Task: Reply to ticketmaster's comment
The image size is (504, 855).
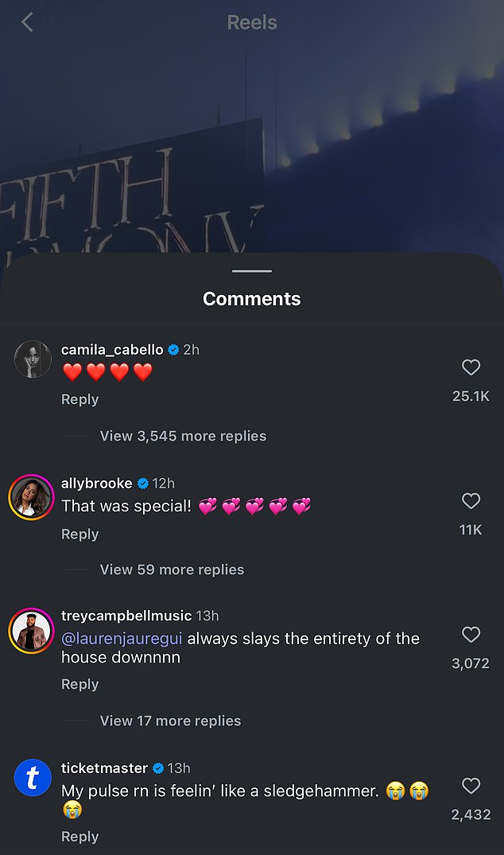Action: tap(80, 837)
